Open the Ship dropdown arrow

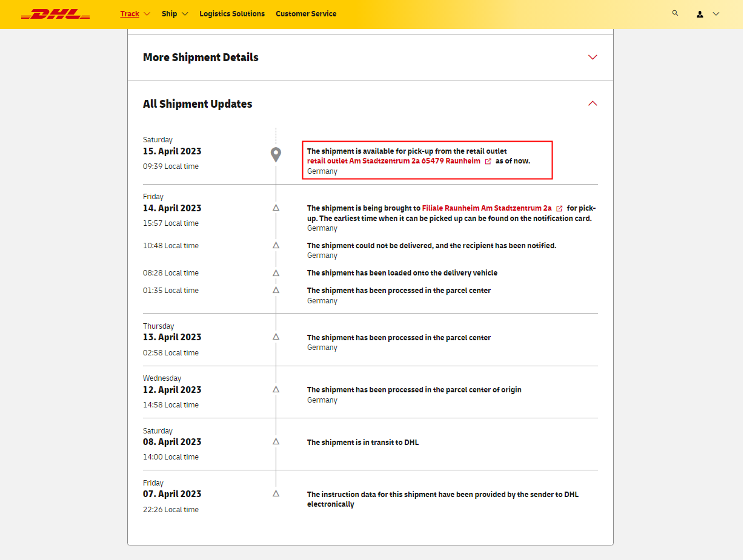185,14
